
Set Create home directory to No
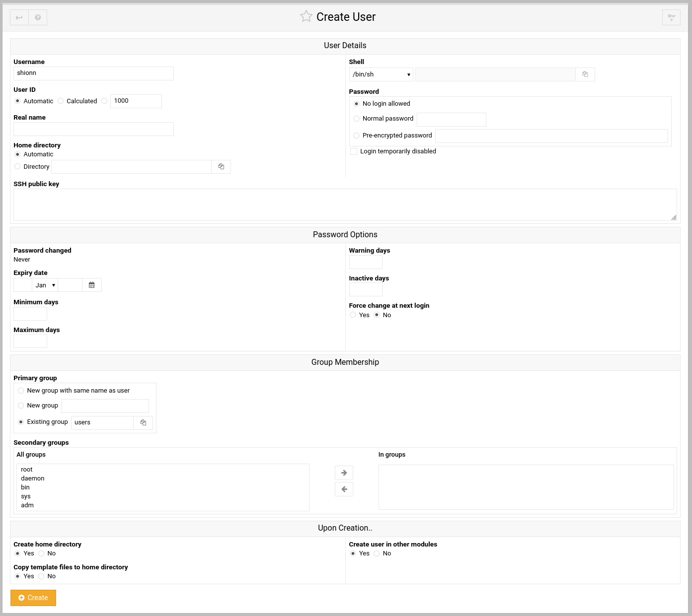[42, 553]
